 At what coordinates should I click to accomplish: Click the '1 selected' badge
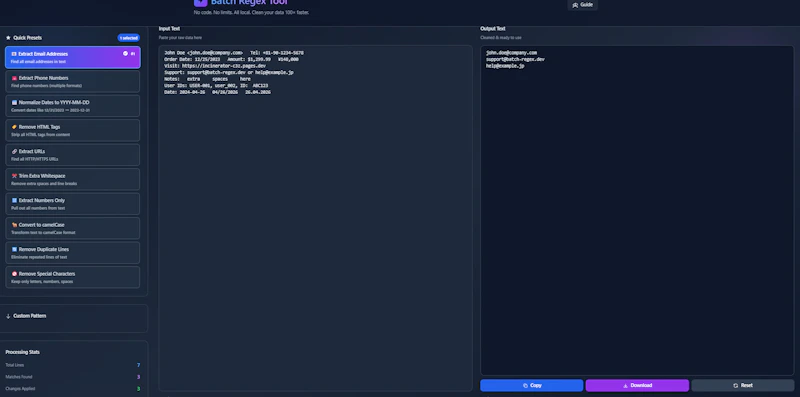pos(129,38)
